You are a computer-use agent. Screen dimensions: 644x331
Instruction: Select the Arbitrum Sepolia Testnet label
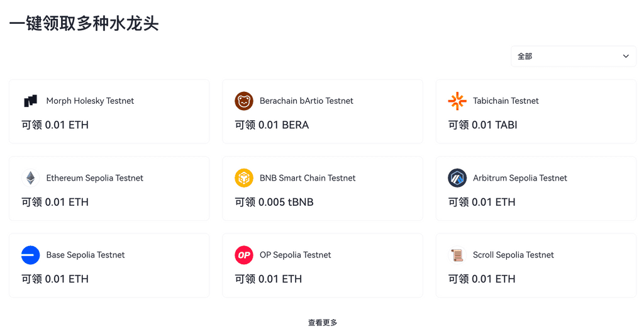pyautogui.click(x=520, y=178)
